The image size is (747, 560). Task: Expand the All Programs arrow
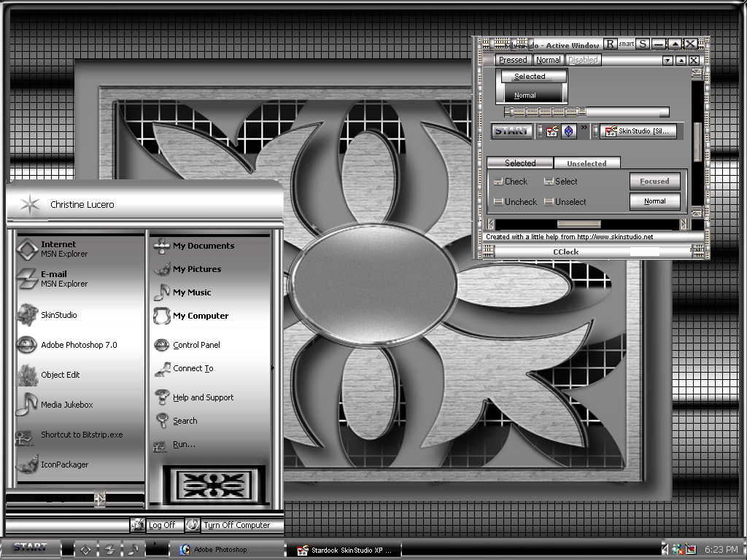click(x=99, y=498)
